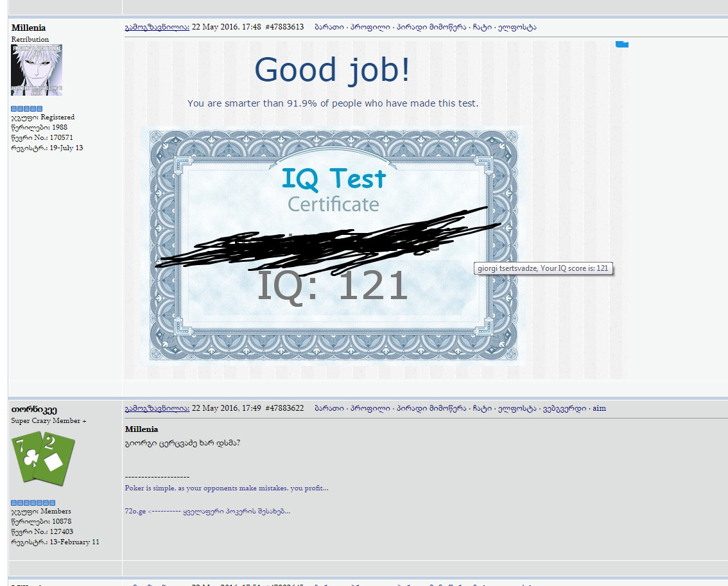This screenshot has width=728, height=586.
Task: Click გამოგზავნილია link on the 17:49 post
Action: pyautogui.click(x=157, y=408)
